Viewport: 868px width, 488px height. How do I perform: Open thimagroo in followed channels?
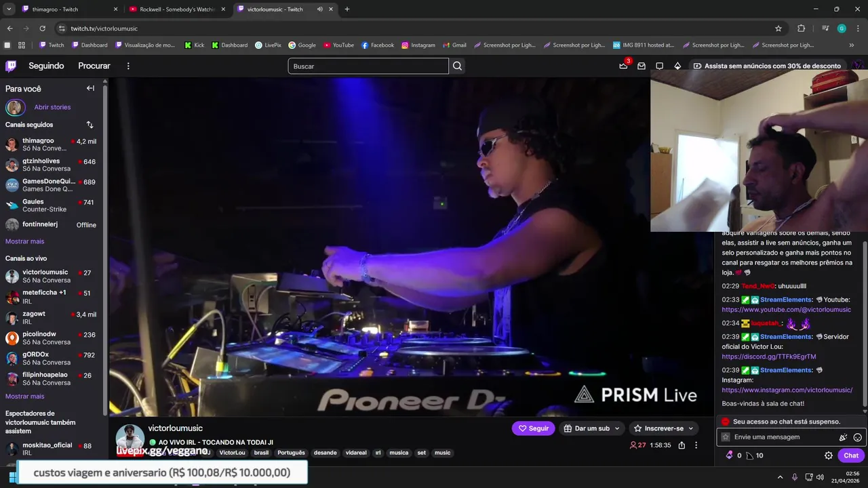pos(51,144)
